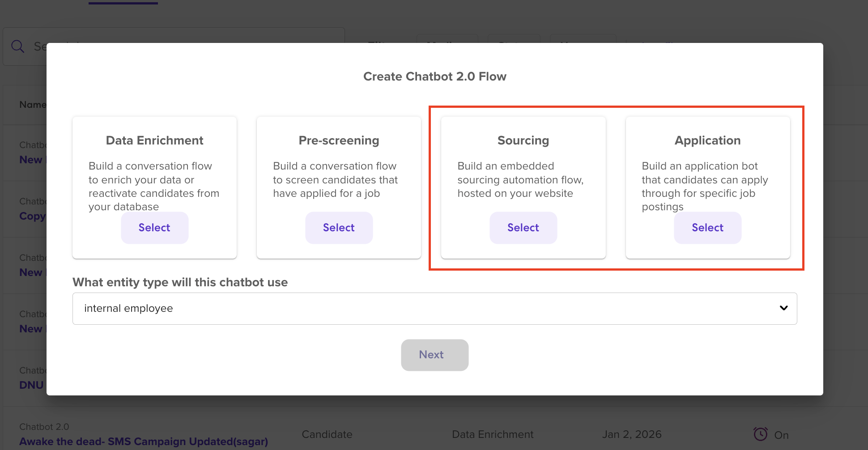Click the entity type question label

(x=180, y=282)
